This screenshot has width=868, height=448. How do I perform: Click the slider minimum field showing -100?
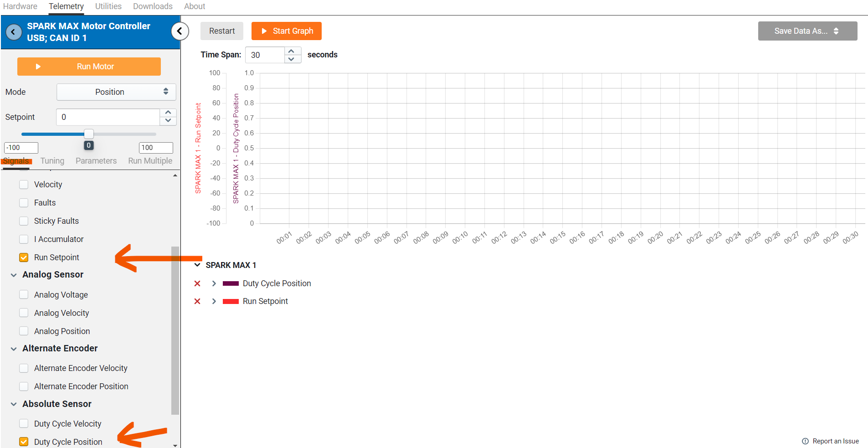pyautogui.click(x=21, y=148)
